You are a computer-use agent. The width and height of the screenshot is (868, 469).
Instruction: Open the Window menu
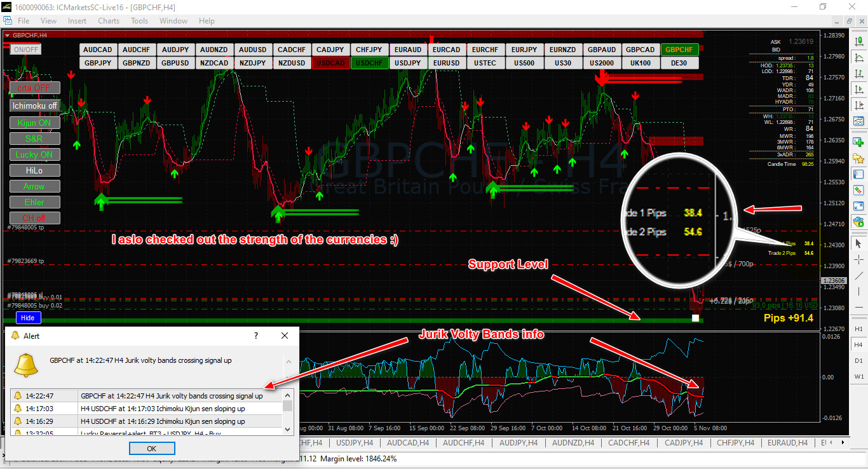173,21
